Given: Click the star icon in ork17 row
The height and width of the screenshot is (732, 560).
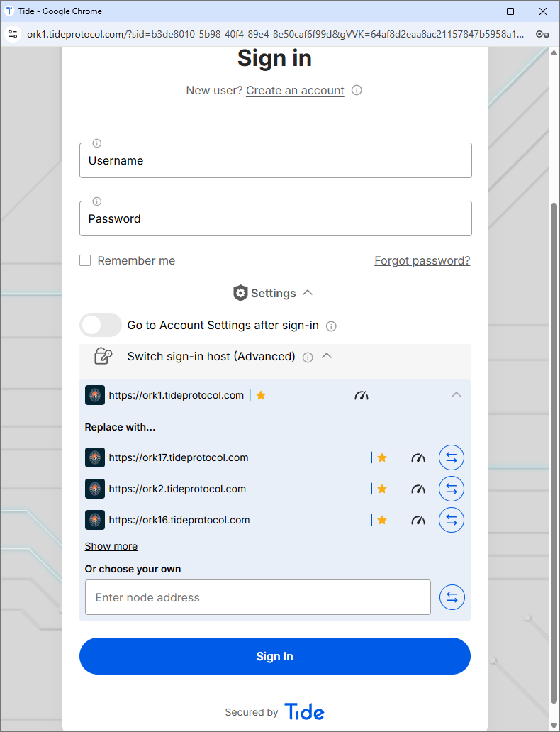Looking at the screenshot, I should click(x=382, y=458).
